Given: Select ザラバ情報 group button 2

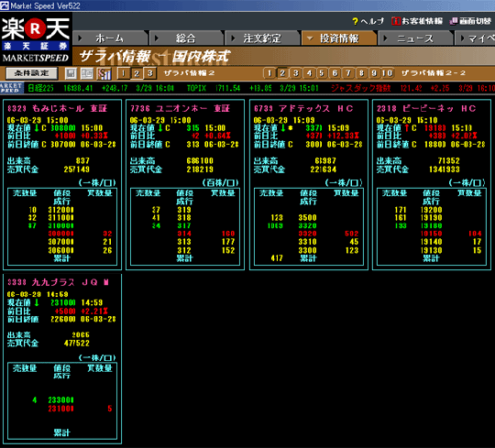Looking at the screenshot, I should click(x=137, y=73).
